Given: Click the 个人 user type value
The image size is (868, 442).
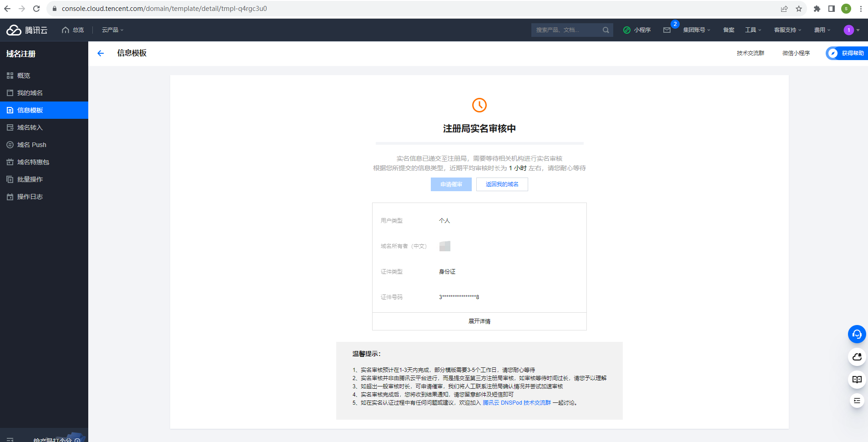Looking at the screenshot, I should coord(444,221).
